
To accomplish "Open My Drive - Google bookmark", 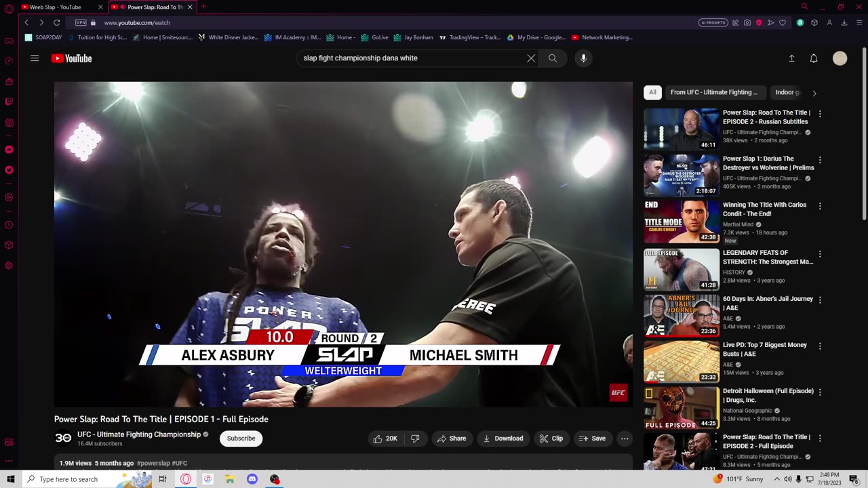I will click(536, 37).
